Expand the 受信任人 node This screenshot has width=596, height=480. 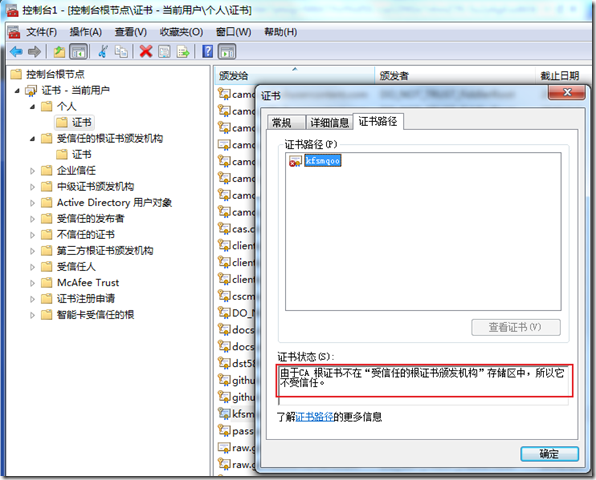click(x=33, y=267)
